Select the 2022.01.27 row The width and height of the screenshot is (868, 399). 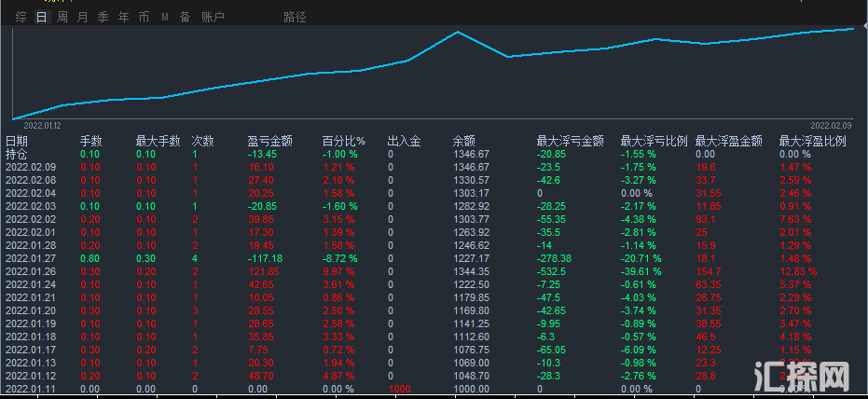coord(32,258)
